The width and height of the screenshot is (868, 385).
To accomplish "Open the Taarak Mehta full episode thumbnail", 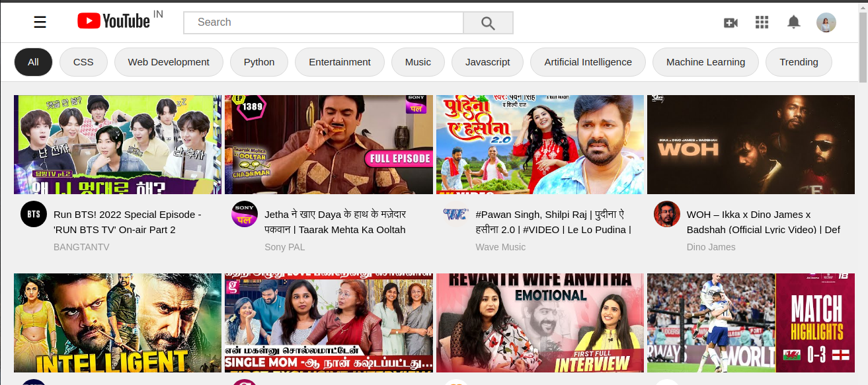I will 329,144.
